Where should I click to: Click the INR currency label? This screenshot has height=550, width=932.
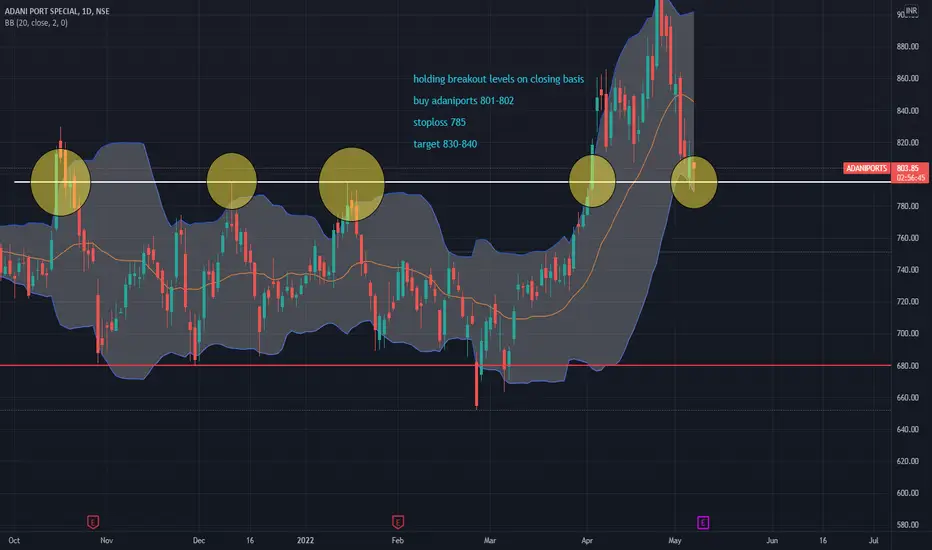(911, 11)
